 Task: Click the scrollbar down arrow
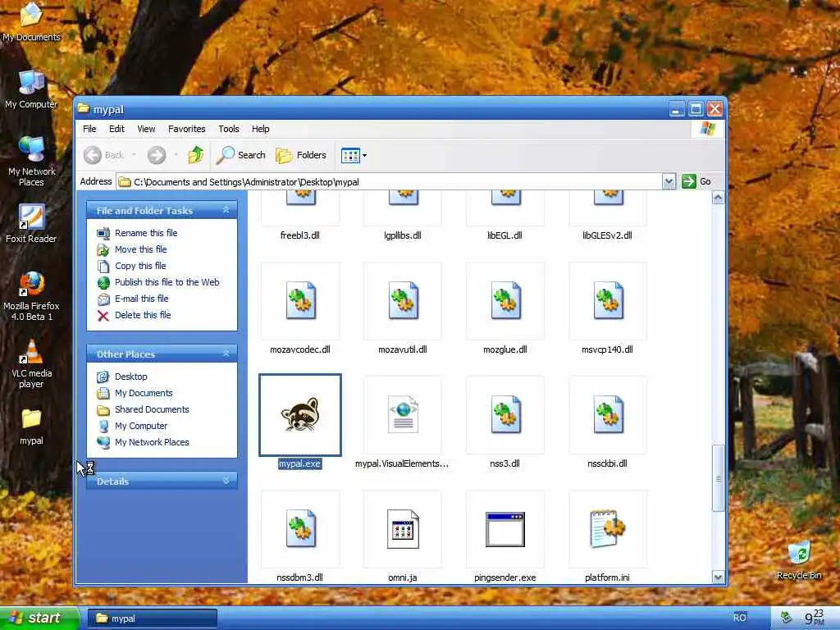(718, 577)
